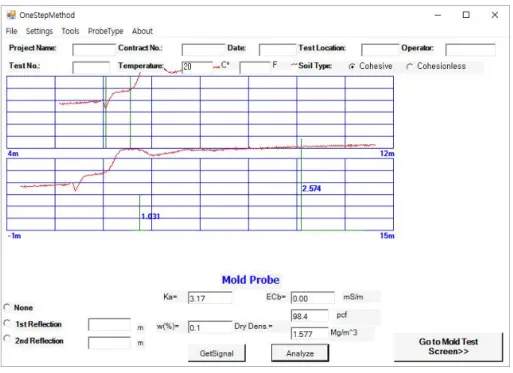Click the Mold Probe heading
Screen dimensions: 513x373
[x=251, y=280]
